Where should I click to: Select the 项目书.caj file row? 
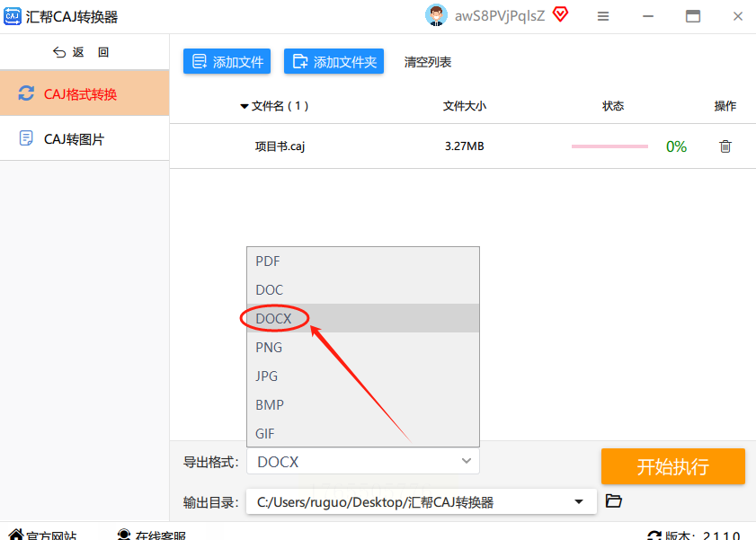tap(463, 146)
